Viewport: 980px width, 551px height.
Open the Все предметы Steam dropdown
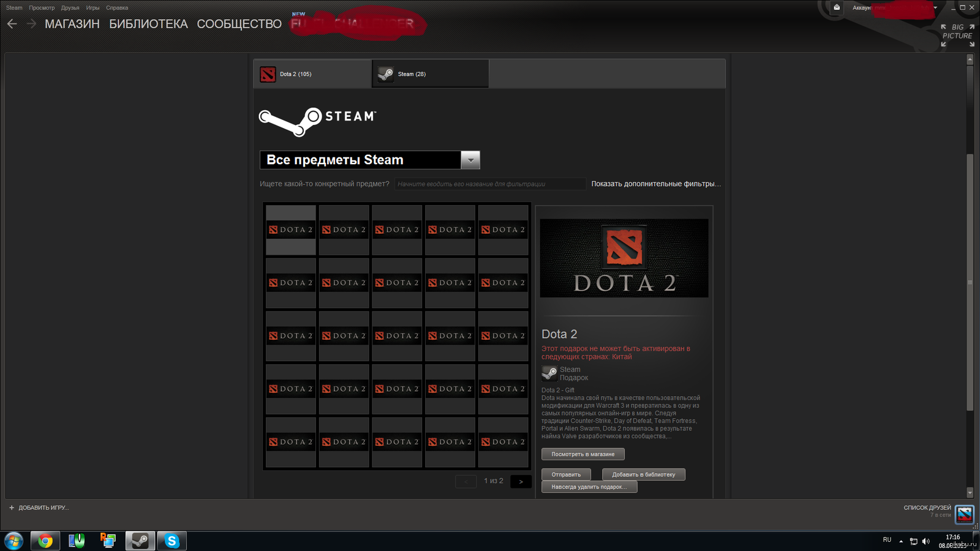[x=369, y=160]
